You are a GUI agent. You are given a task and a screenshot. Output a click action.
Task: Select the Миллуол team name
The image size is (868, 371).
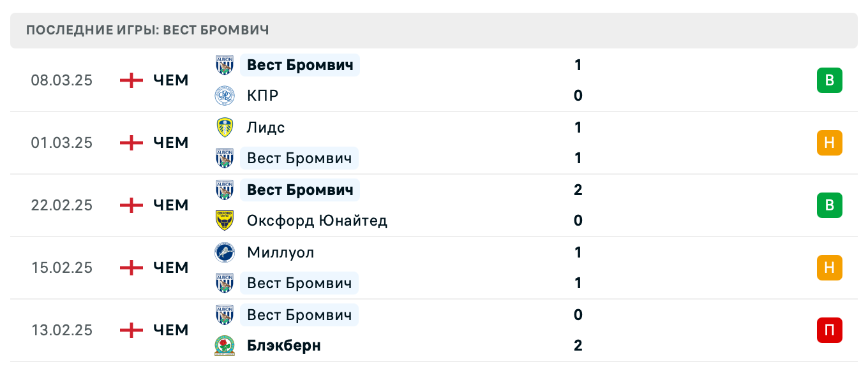pos(281,252)
